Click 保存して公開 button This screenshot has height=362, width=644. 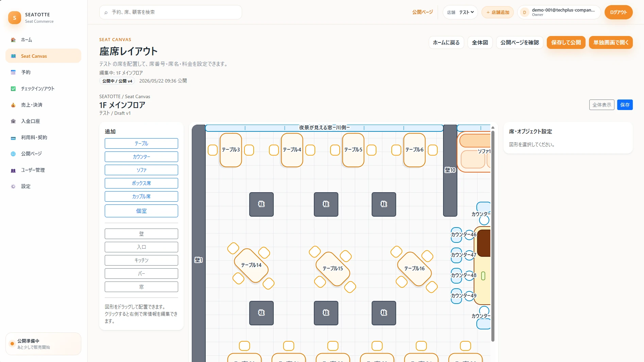coord(566,42)
